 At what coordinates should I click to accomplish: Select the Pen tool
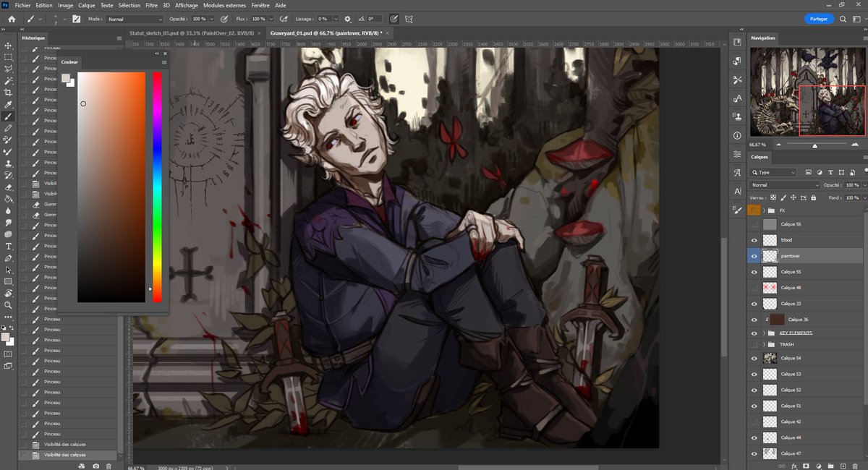click(9, 258)
